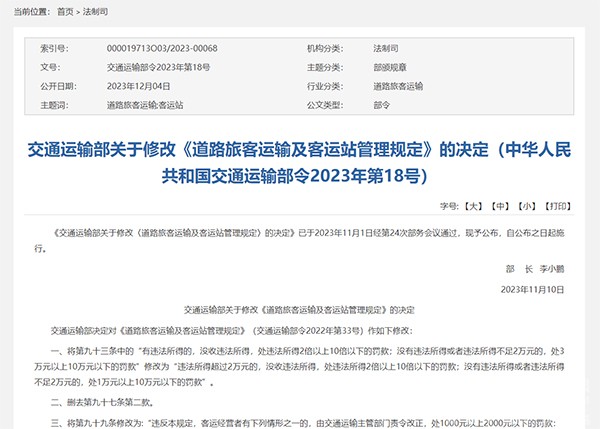The width and height of the screenshot is (600, 429).
Task: Click the signature line 部长 李小鹏
Action: tap(539, 269)
